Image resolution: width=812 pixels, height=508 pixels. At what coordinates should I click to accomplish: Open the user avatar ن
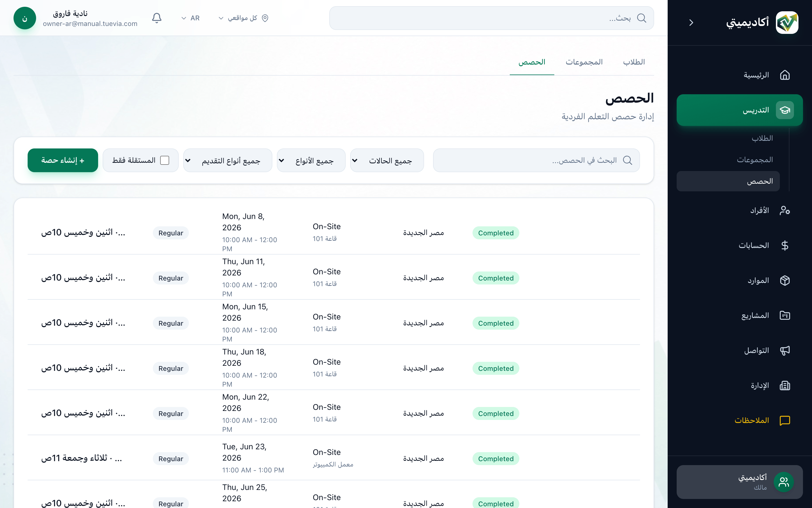25,18
